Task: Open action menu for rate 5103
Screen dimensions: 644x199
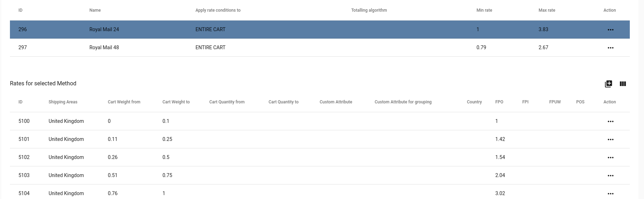Action: 610,176
